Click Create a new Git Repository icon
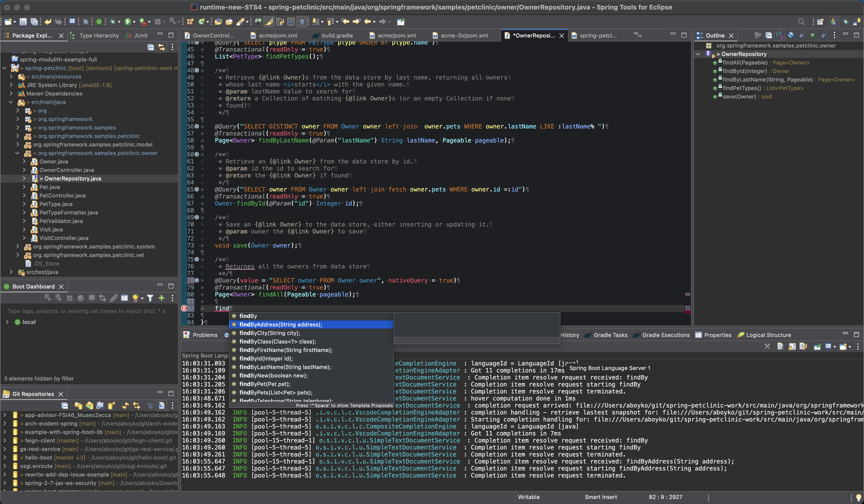Image resolution: width=864 pixels, height=504 pixels. pyautogui.click(x=111, y=405)
